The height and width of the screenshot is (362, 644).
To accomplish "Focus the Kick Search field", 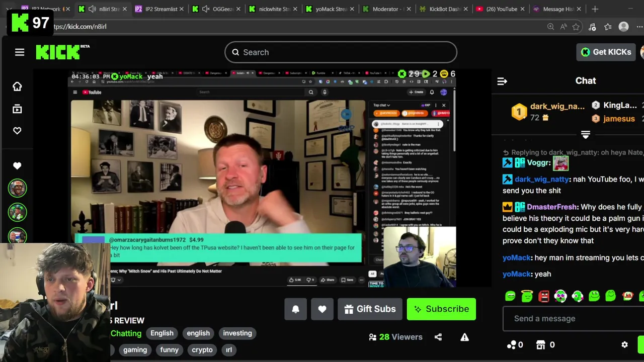I will [341, 52].
